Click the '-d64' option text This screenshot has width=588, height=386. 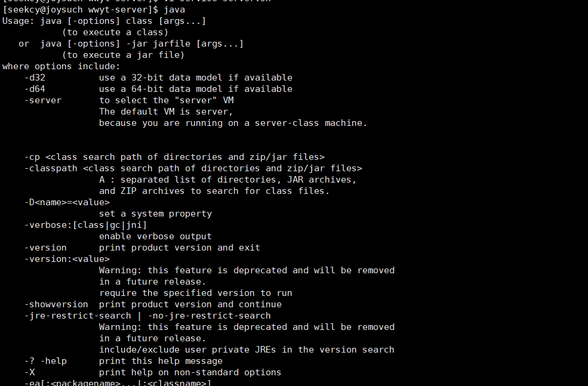35,89
